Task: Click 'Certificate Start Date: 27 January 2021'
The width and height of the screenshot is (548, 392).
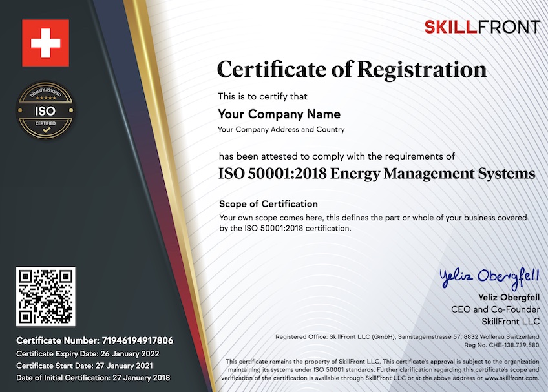Action: pos(85,366)
